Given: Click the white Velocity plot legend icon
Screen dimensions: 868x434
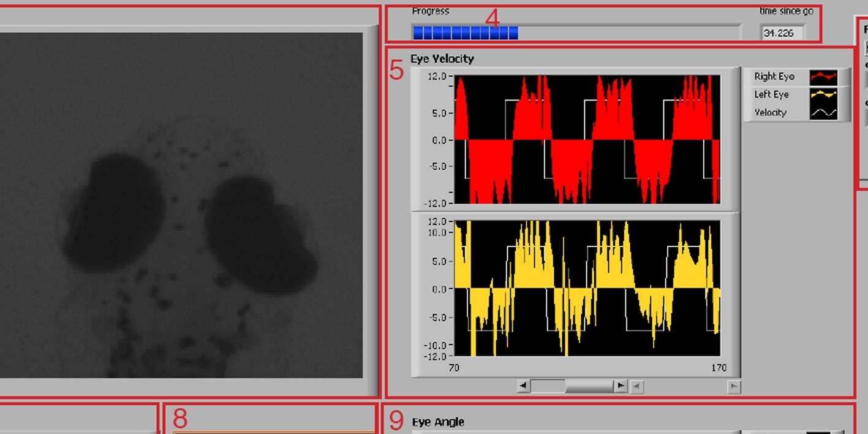Looking at the screenshot, I should click(823, 112).
